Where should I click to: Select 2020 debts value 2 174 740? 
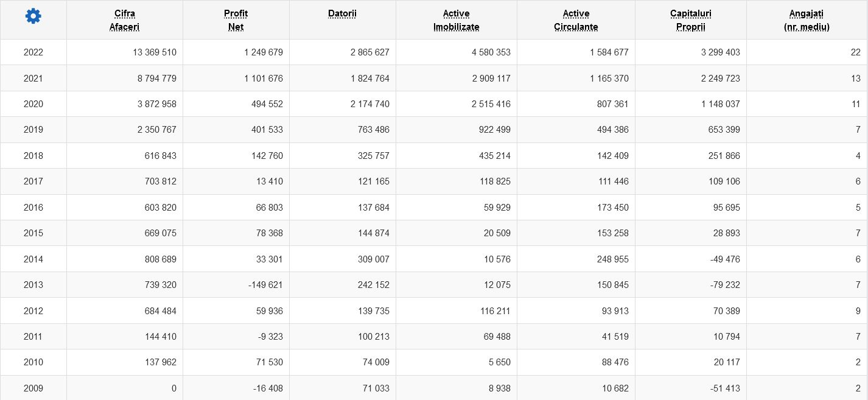[369, 104]
